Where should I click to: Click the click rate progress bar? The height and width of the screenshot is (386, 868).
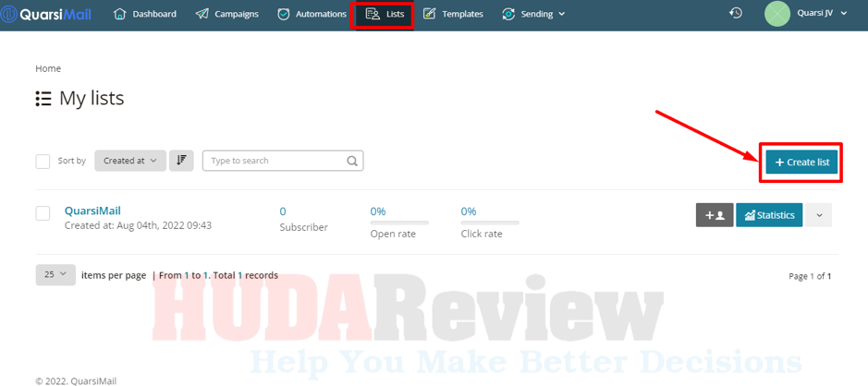[490, 223]
